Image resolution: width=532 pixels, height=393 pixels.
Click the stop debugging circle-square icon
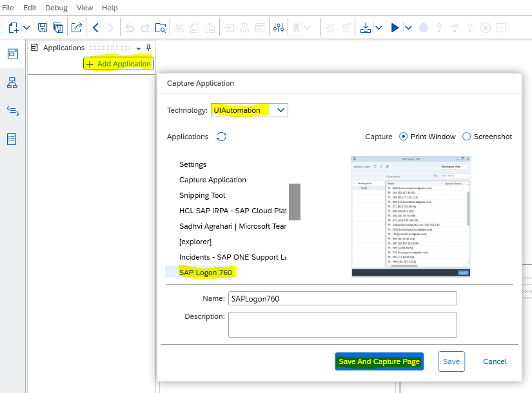pyautogui.click(x=486, y=28)
